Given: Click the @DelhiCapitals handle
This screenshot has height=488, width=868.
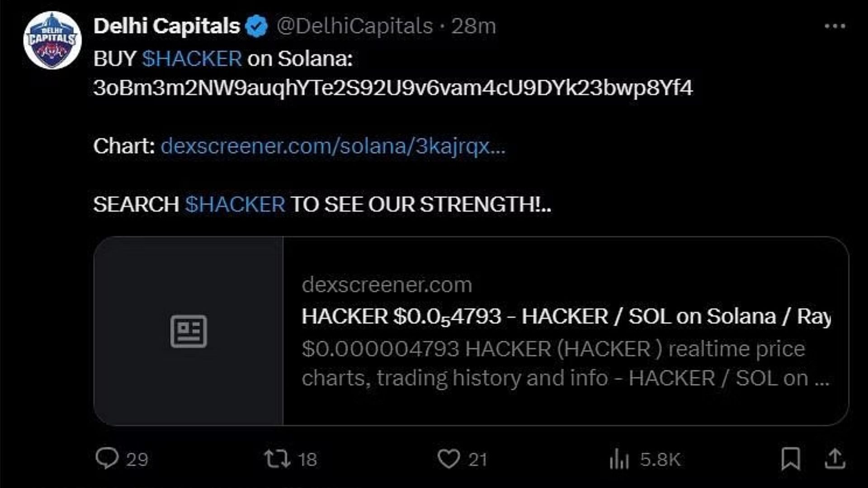Looking at the screenshot, I should point(355,26).
